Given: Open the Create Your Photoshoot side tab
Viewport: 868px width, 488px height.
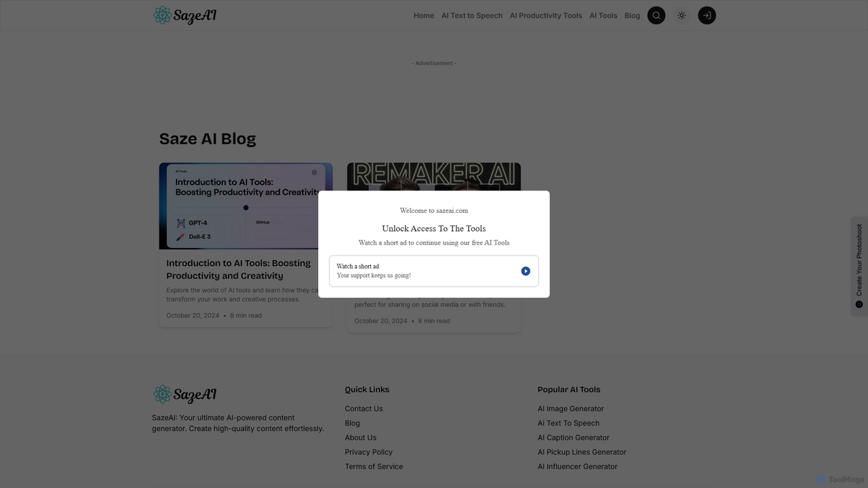Looking at the screenshot, I should [859, 266].
